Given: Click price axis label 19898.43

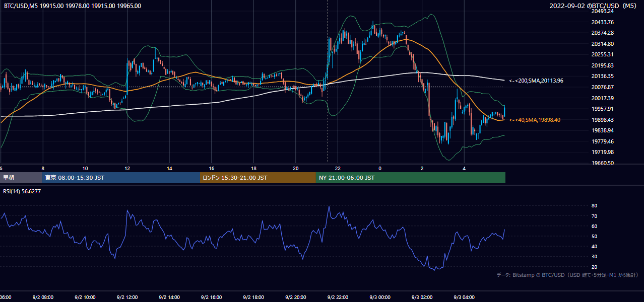Looking at the screenshot, I should (602, 120).
